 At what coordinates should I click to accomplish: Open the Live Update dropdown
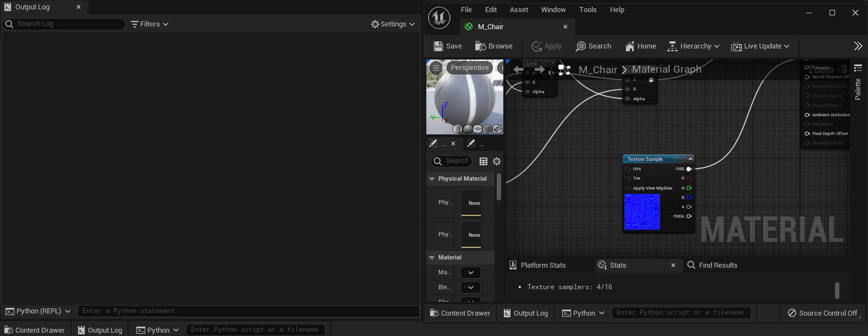coord(760,46)
